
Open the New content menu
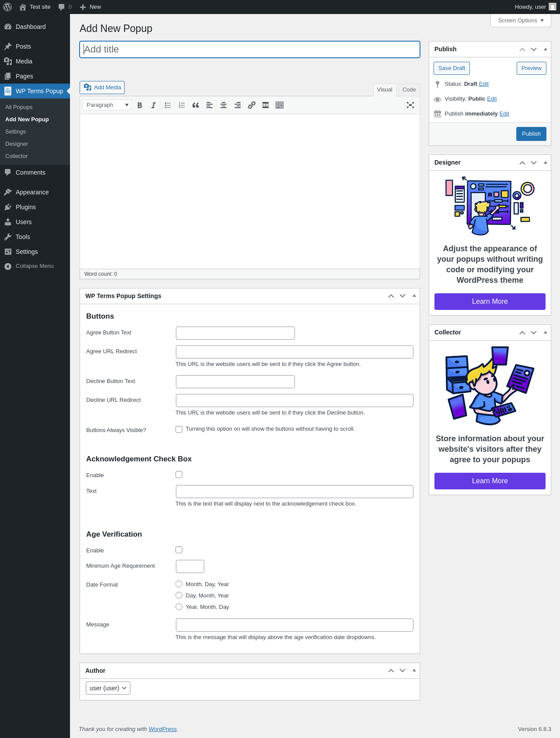[91, 7]
